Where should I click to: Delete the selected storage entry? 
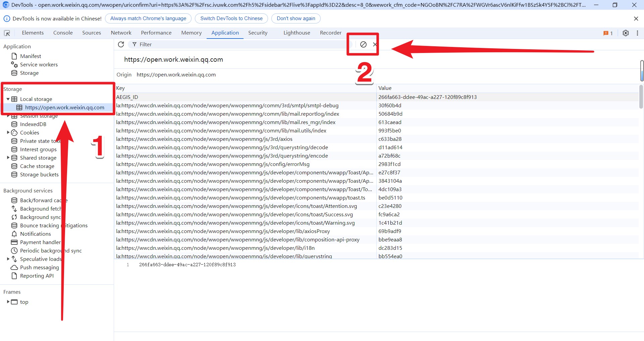[375, 44]
